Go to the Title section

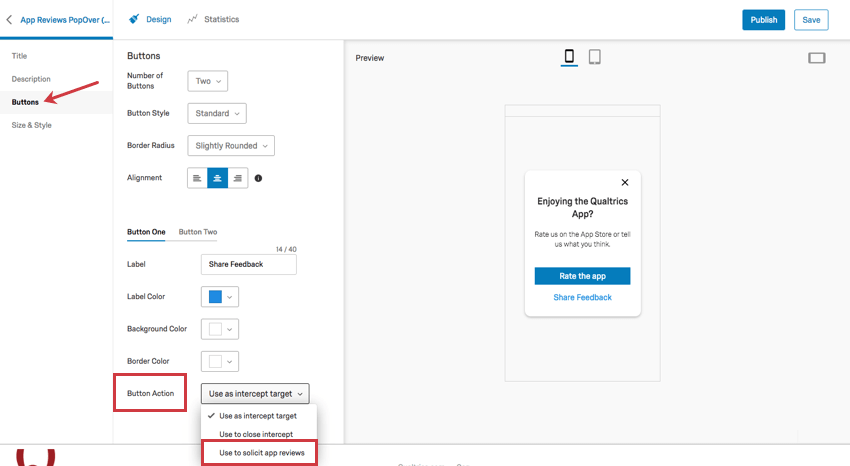pos(20,56)
